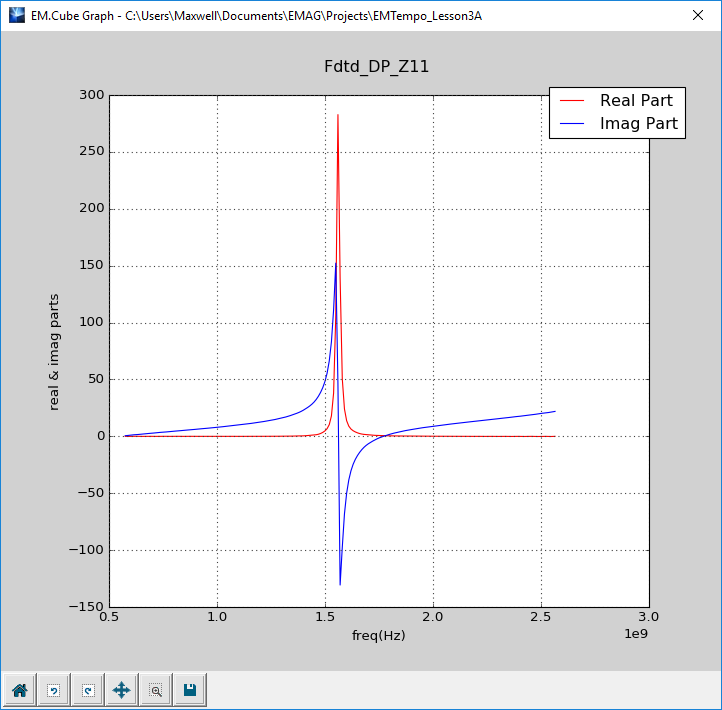Screen dimensions: 722x710
Task: Click the freq(Hz) x-axis label
Action: click(x=378, y=636)
